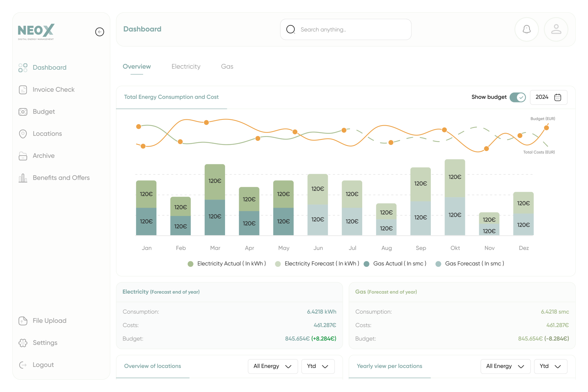Go to the Budget page

point(44,112)
